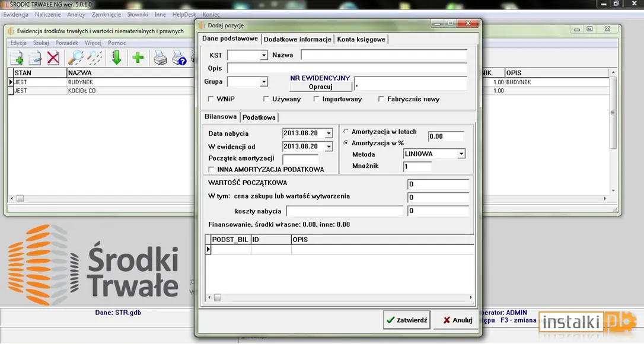Click the add new document icon
Viewport: 644px width, 344px height.
17,58
